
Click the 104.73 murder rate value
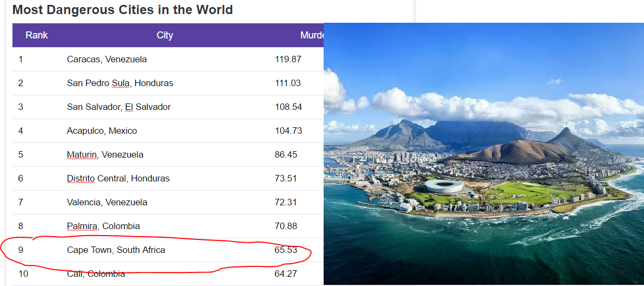tap(288, 131)
